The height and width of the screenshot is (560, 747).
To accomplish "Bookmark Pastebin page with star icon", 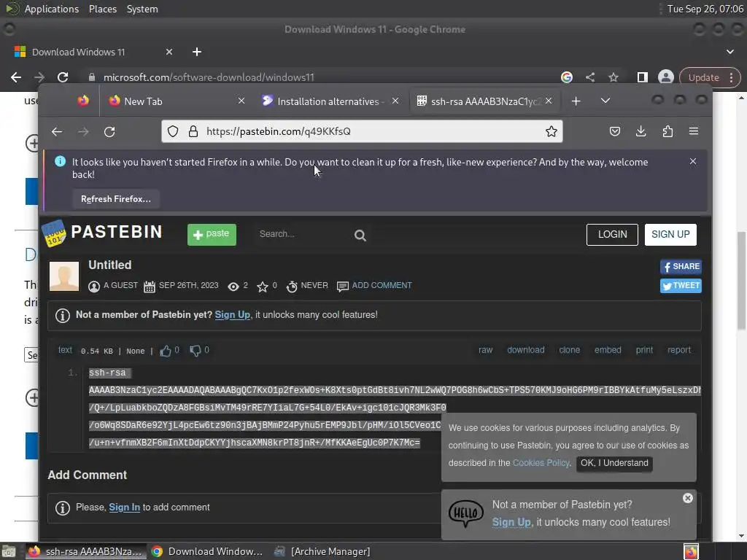I will (551, 131).
